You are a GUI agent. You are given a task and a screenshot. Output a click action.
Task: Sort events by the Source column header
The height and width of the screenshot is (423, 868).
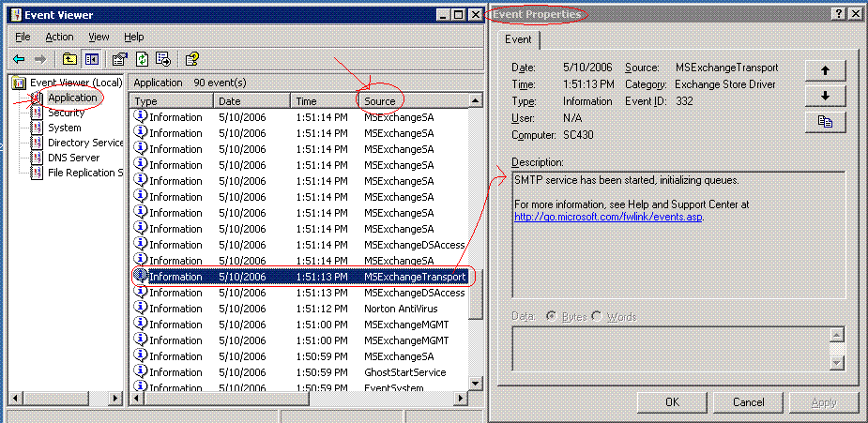click(x=380, y=100)
